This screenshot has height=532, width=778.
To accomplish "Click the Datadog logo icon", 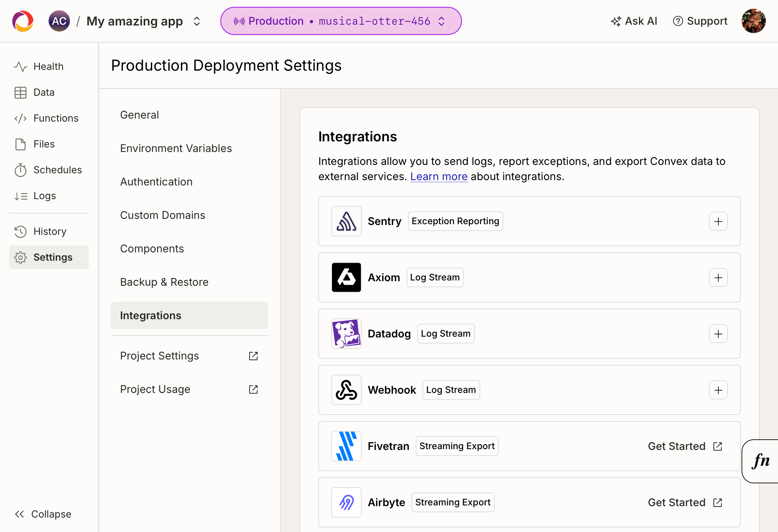I will click(x=346, y=334).
